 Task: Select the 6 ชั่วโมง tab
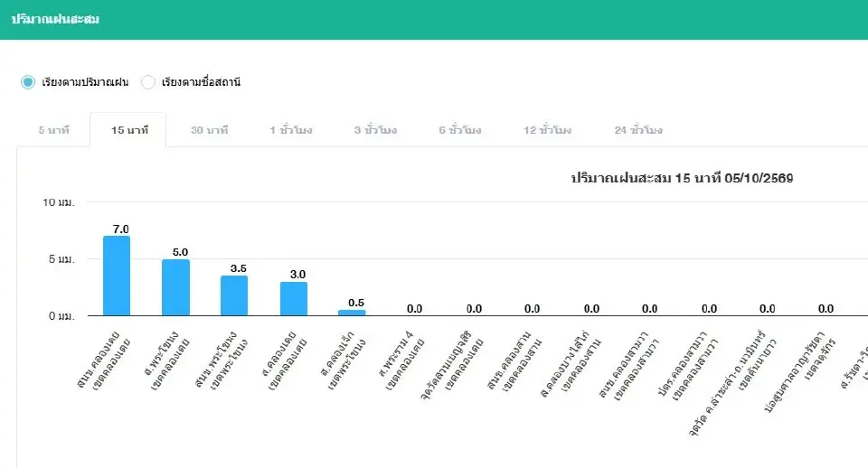tap(460, 130)
